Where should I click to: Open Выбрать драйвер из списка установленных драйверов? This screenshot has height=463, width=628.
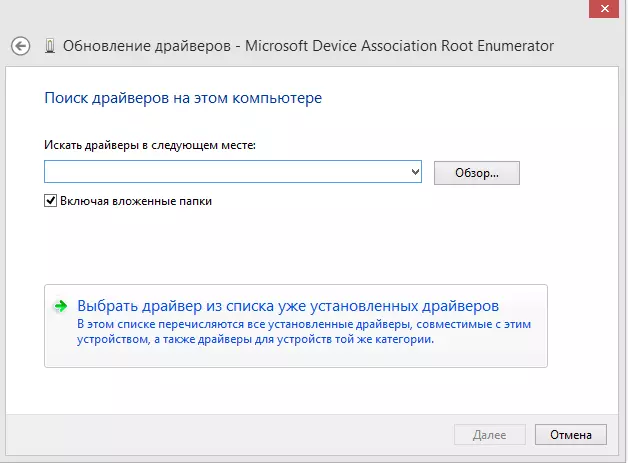[x=288, y=306]
